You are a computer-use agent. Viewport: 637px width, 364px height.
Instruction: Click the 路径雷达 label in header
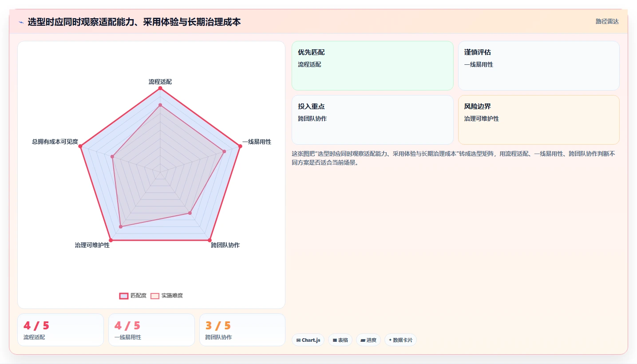pyautogui.click(x=607, y=21)
